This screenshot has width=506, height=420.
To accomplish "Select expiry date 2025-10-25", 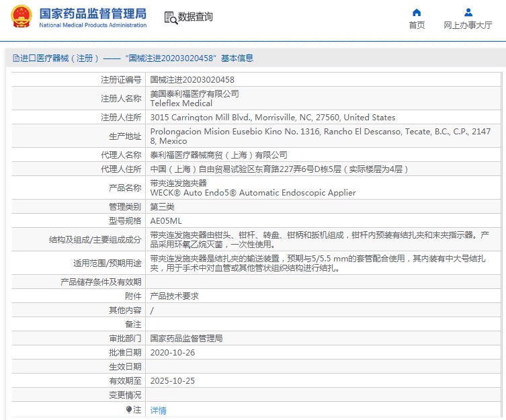I will (173, 381).
